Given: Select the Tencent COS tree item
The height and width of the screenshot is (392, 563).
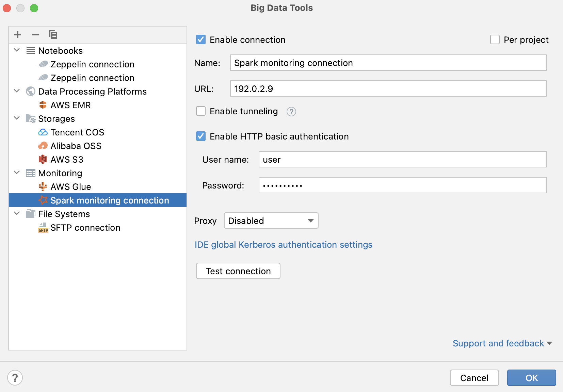Looking at the screenshot, I should (98, 132).
